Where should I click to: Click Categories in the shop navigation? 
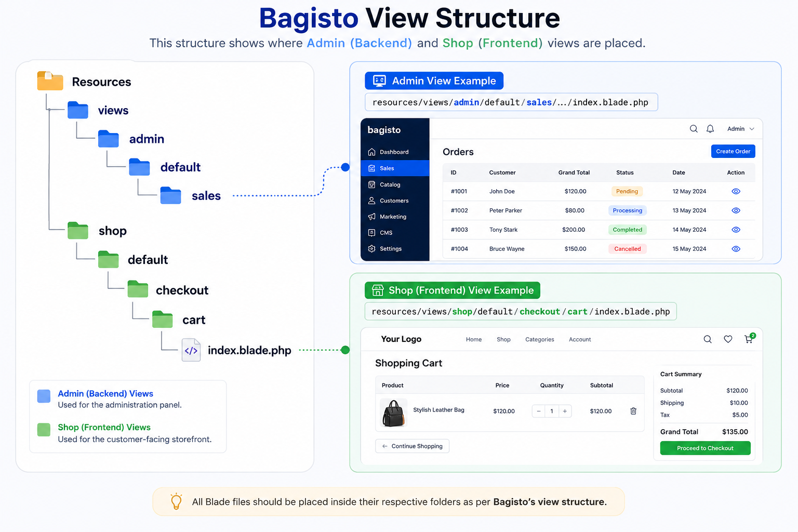click(x=539, y=339)
